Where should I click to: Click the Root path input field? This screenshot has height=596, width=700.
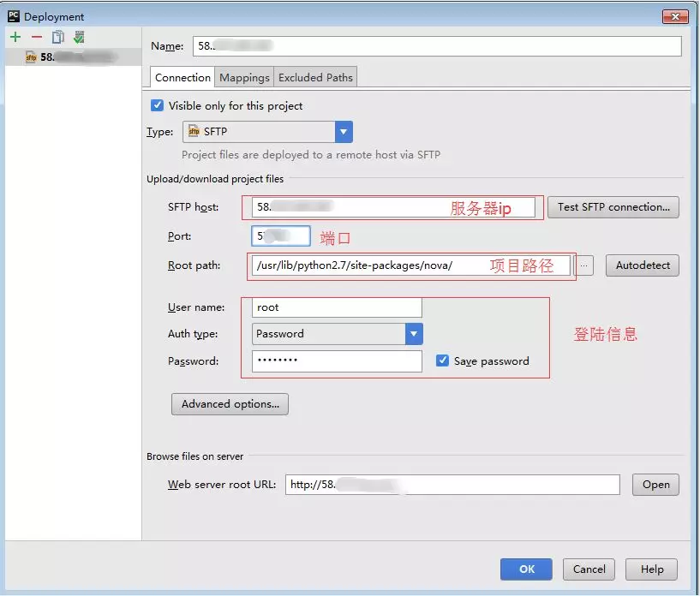(x=411, y=265)
